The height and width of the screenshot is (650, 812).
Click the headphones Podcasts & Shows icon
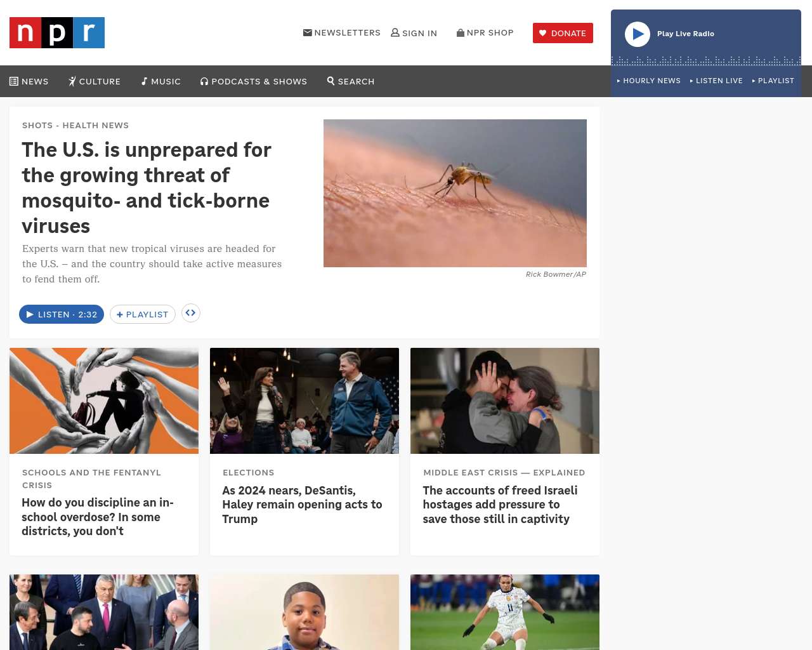click(204, 81)
